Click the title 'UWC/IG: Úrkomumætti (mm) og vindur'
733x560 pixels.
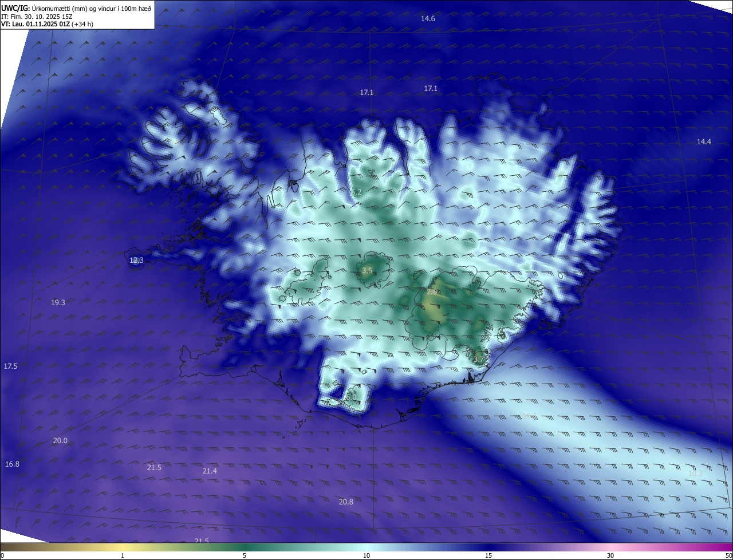click(x=76, y=8)
